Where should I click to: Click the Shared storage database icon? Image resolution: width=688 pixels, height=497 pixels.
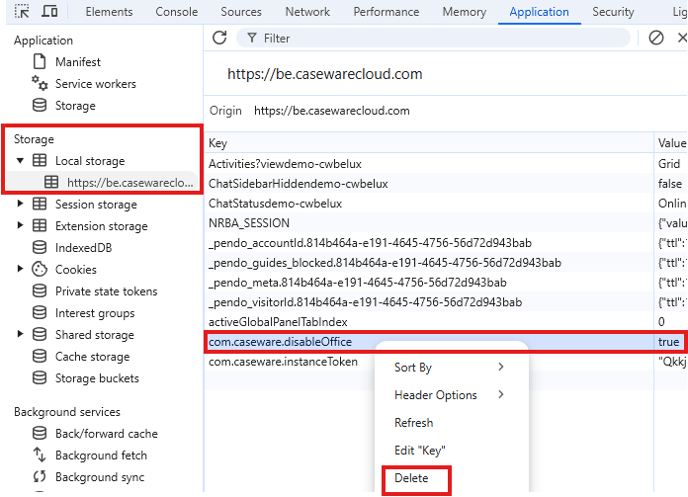coord(39,334)
